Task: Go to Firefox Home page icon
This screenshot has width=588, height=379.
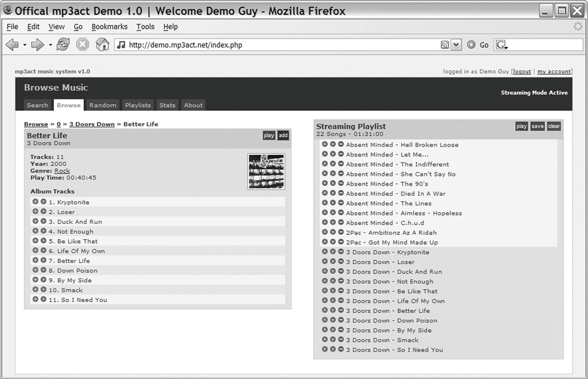Action: pyautogui.click(x=102, y=45)
